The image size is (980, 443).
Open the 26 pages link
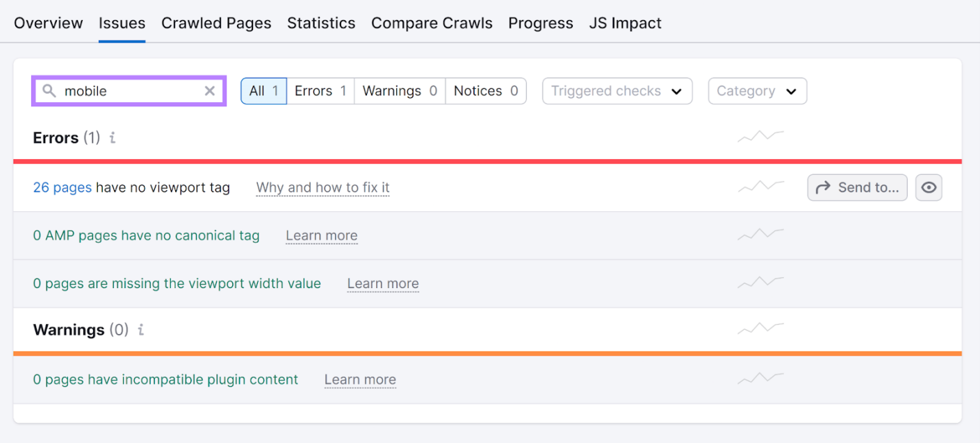62,187
